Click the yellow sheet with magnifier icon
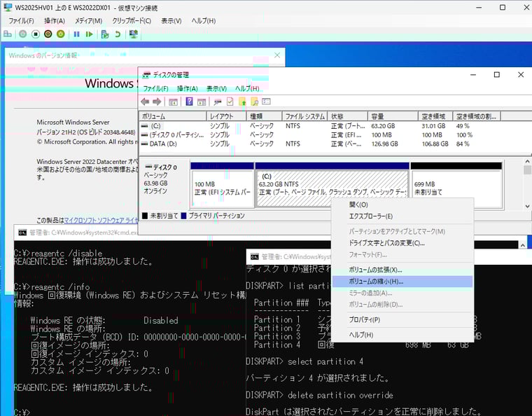The width and height of the screenshot is (532, 416). click(x=255, y=102)
